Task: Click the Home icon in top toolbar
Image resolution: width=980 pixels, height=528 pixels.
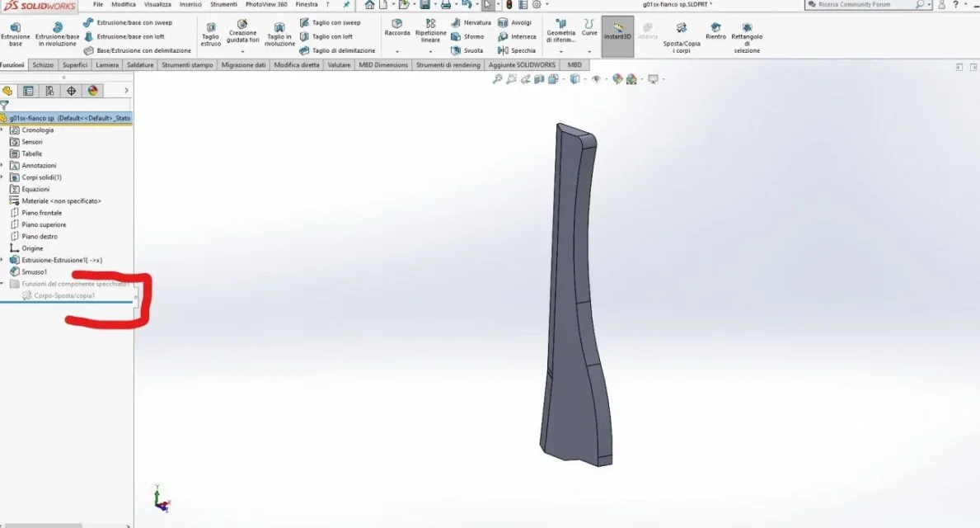Action: click(x=369, y=5)
